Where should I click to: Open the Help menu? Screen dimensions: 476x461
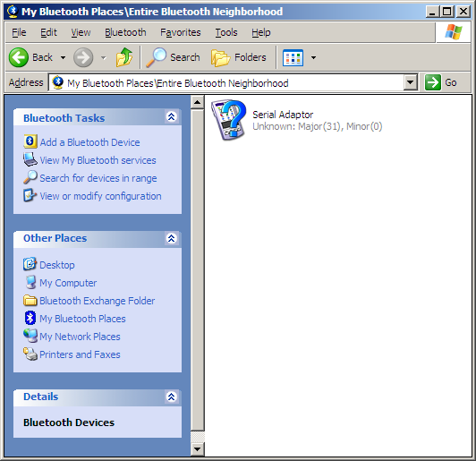260,32
